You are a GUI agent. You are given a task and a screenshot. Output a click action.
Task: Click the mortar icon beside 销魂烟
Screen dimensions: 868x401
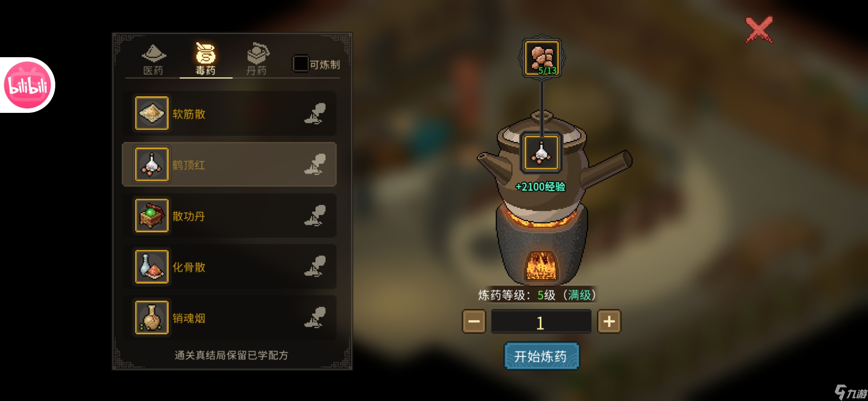click(x=315, y=318)
